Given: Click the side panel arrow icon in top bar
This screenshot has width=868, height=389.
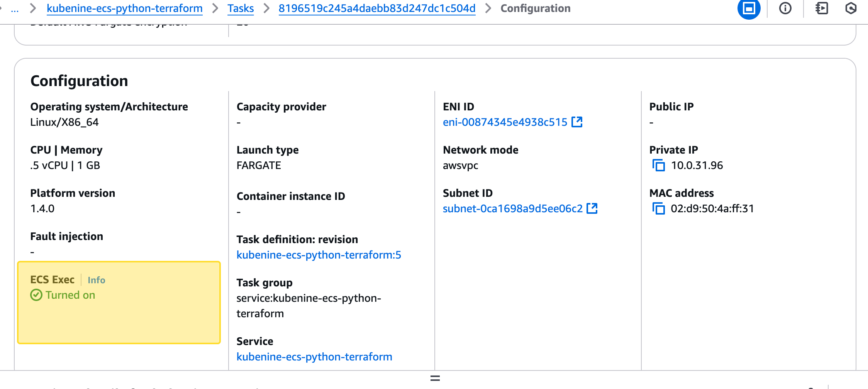Looking at the screenshot, I should (x=821, y=8).
